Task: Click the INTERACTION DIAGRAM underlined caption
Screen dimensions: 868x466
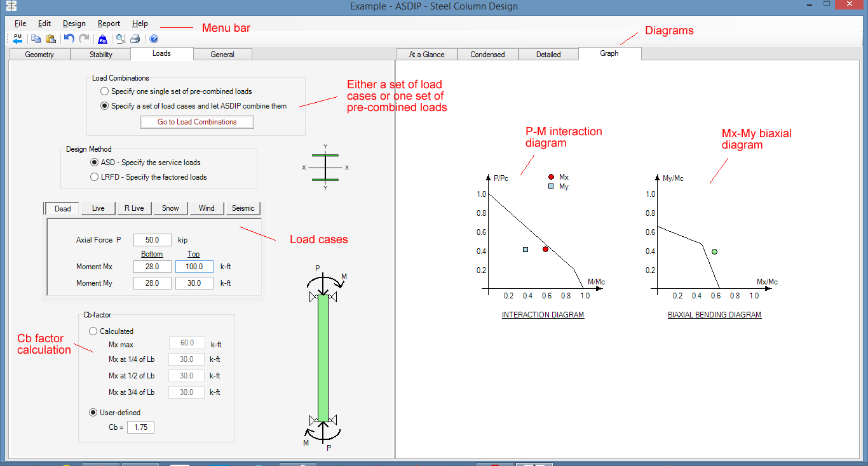Action: (x=543, y=315)
